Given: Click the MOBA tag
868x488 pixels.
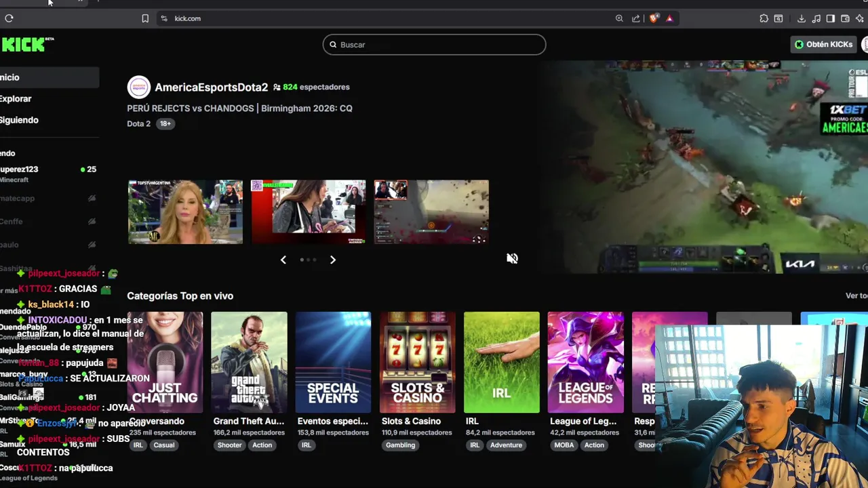Looking at the screenshot, I should point(564,445).
